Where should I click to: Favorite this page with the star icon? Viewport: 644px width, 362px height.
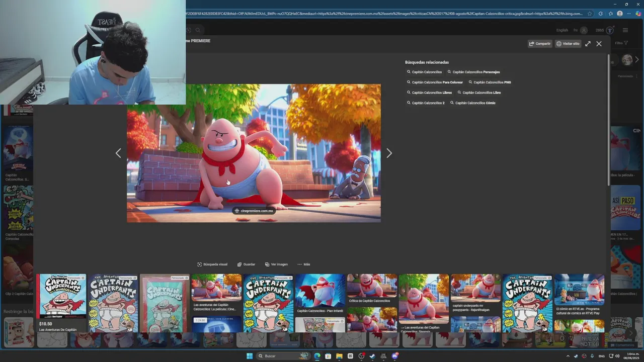pyautogui.click(x=590, y=14)
